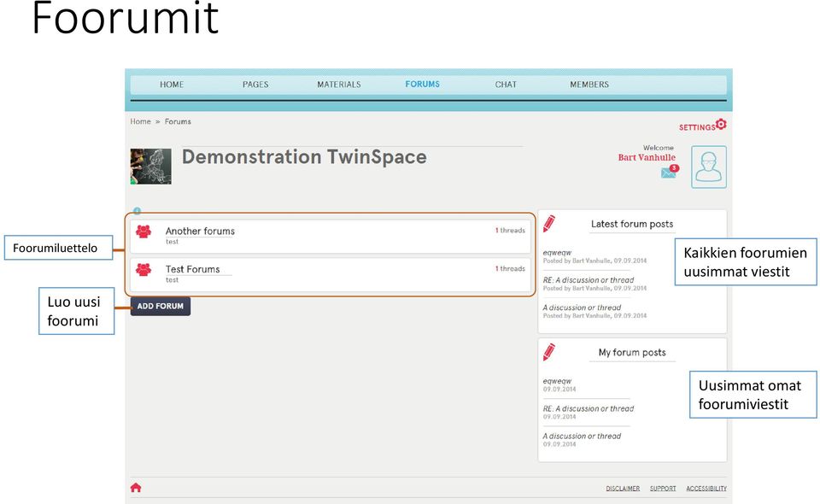Select the FORUMS tab

(423, 85)
